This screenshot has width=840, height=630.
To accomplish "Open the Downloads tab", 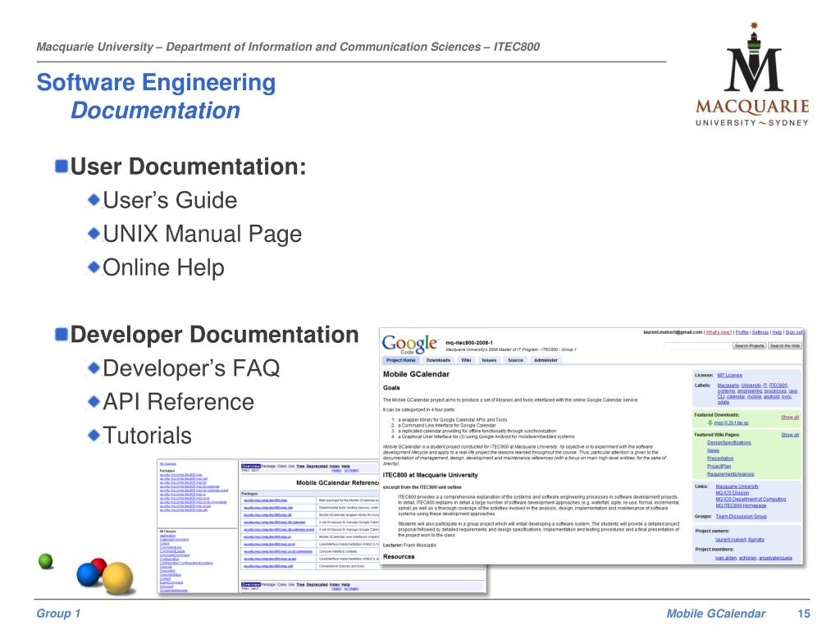I will point(438,360).
